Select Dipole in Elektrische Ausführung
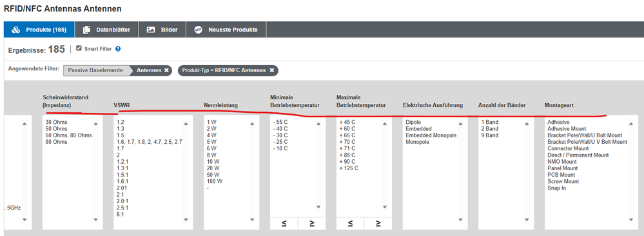 (413, 122)
